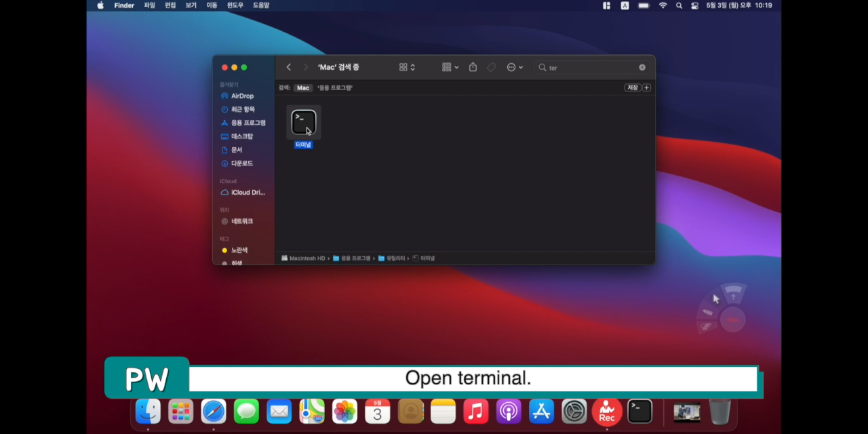
Task: Open System Preferences from the Dock
Action: [x=574, y=411]
